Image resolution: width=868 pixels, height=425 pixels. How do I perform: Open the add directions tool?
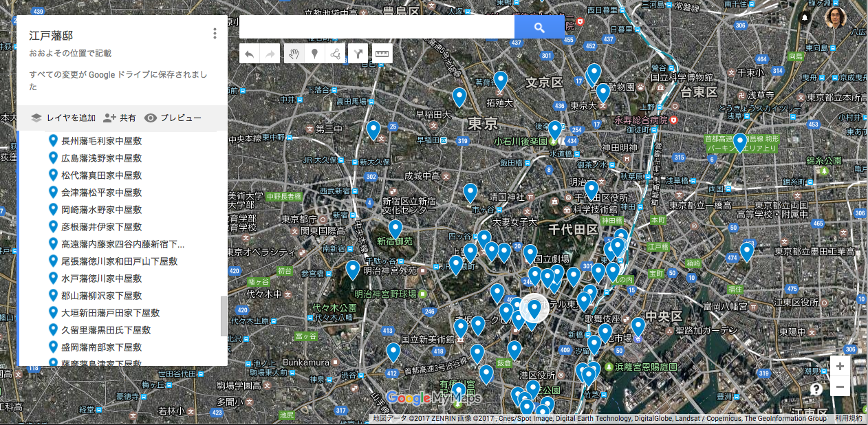[358, 54]
